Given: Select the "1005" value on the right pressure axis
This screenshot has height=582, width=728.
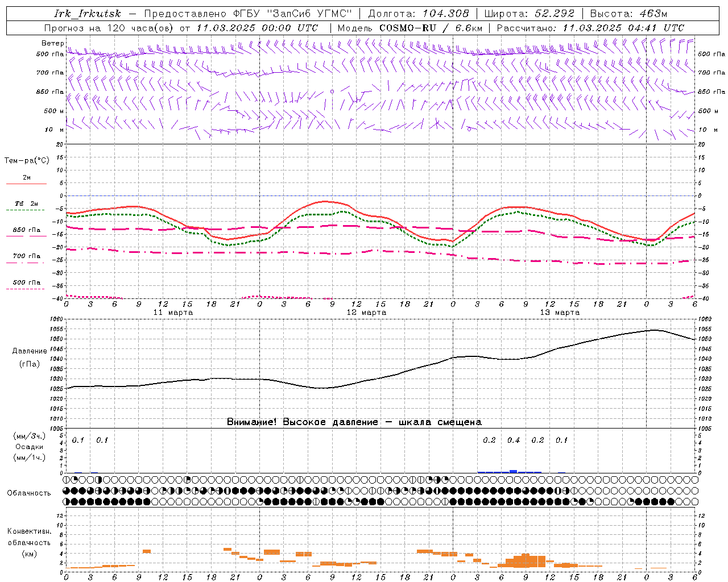Looking at the screenshot, I should coord(704,428).
